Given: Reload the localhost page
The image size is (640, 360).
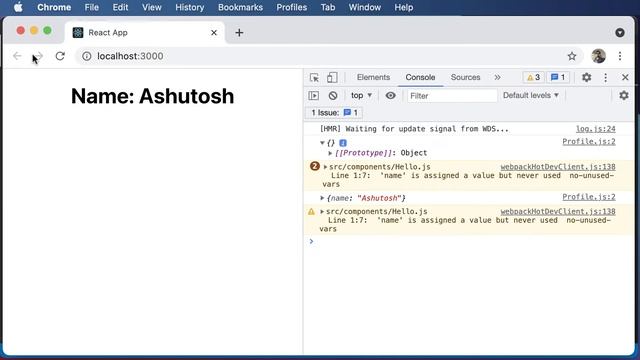Looking at the screenshot, I should 60,56.
